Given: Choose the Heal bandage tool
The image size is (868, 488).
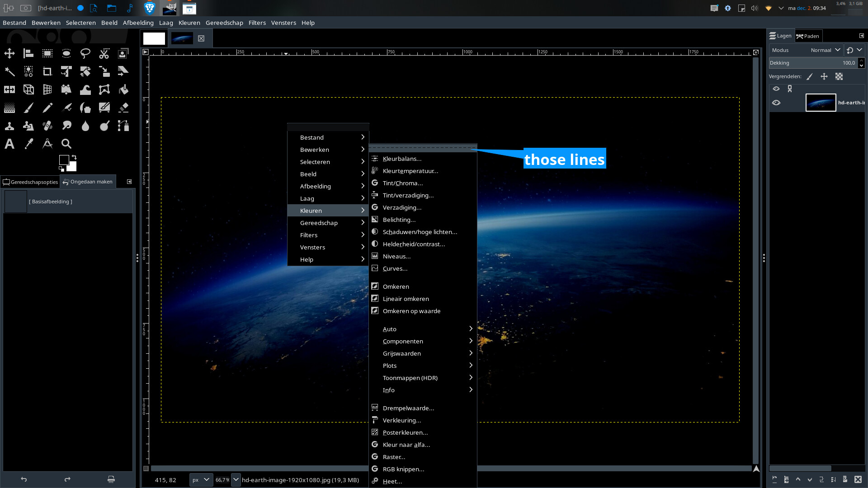Looking at the screenshot, I should (47, 126).
